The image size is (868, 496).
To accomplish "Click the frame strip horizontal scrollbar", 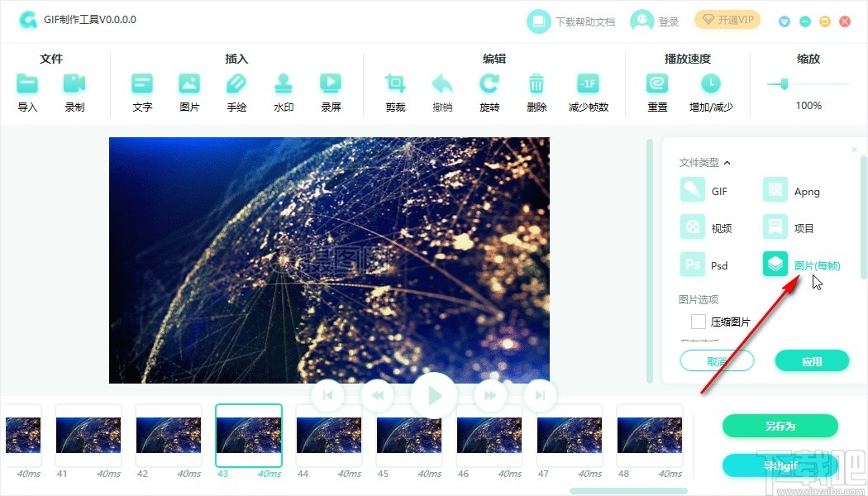I will [x=629, y=490].
